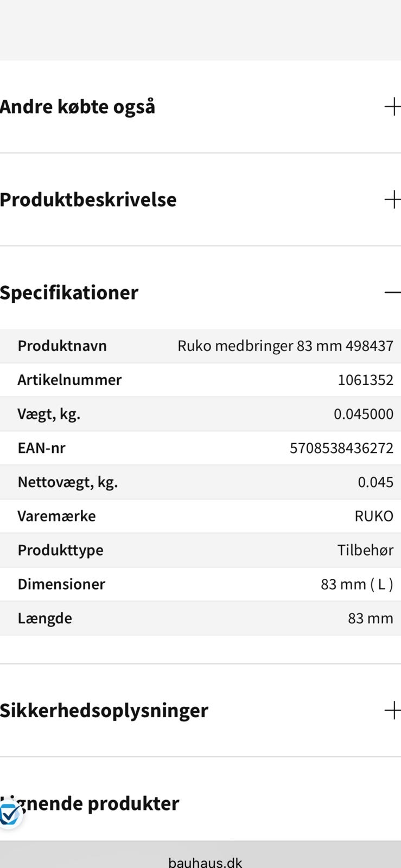Click the EAN number 5708538436272
The image size is (401, 868).
341,448
